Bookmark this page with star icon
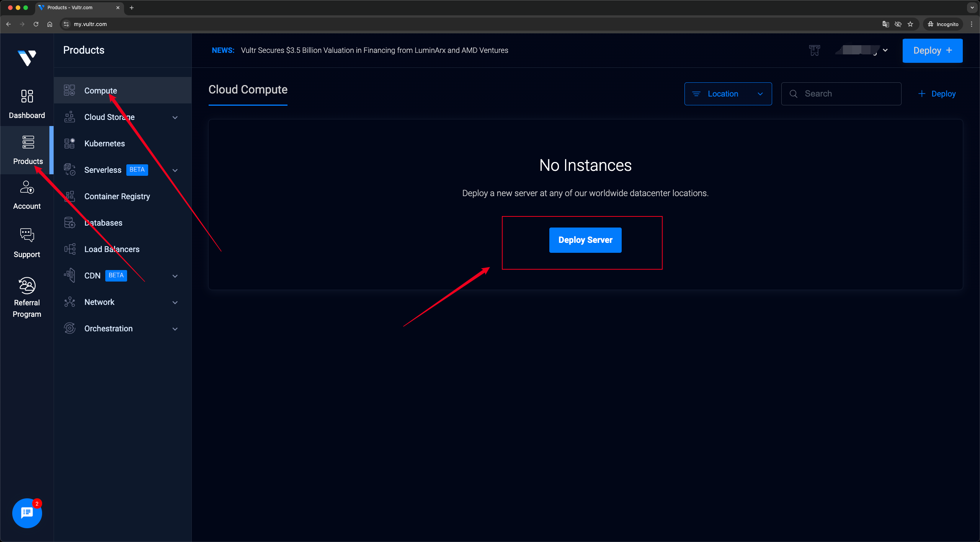980x542 pixels. (910, 24)
